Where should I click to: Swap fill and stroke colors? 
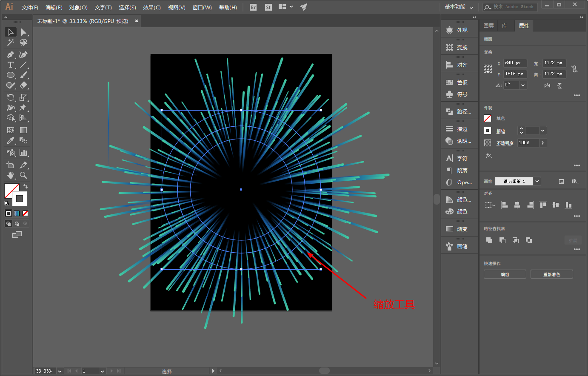click(26, 186)
